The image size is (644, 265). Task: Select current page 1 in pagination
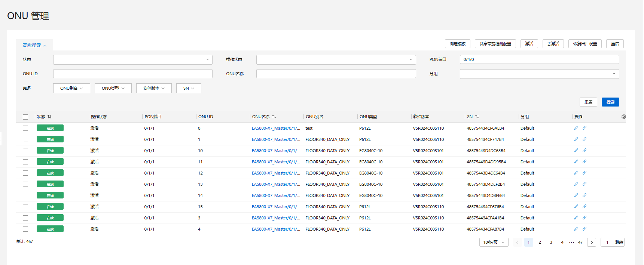(x=528, y=242)
